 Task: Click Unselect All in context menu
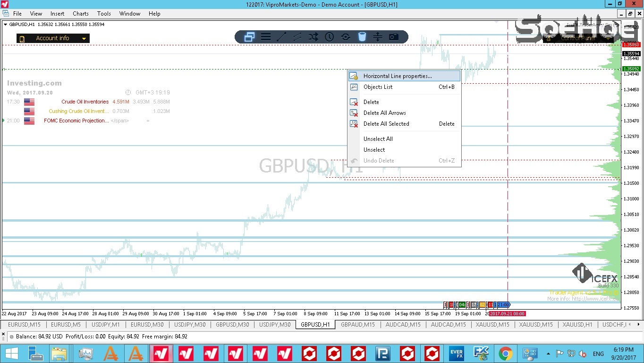pos(378,139)
